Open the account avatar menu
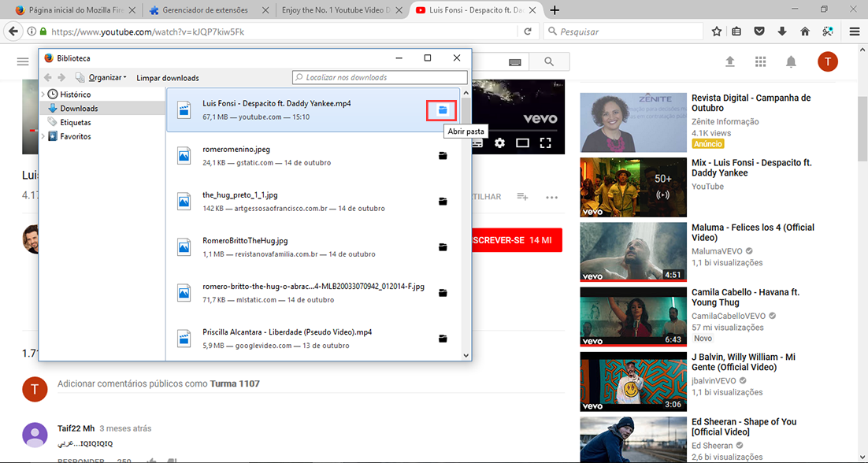This screenshot has width=868, height=463. tap(828, 61)
